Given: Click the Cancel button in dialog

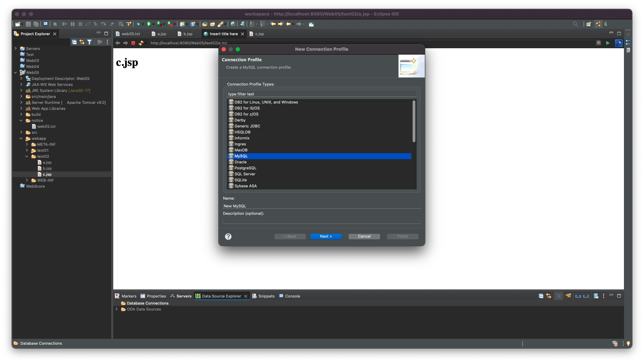Looking at the screenshot, I should coord(364,237).
